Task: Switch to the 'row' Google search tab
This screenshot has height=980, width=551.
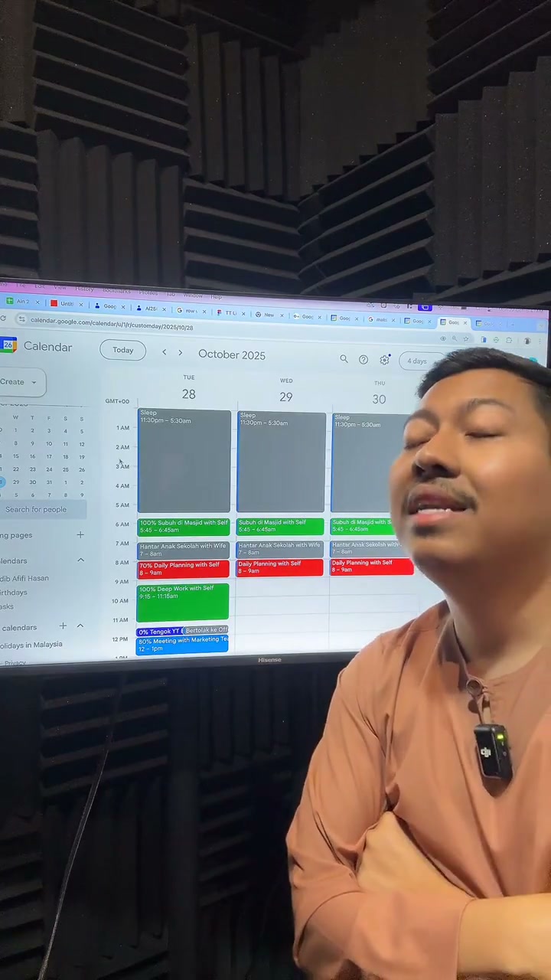Action: point(191,311)
